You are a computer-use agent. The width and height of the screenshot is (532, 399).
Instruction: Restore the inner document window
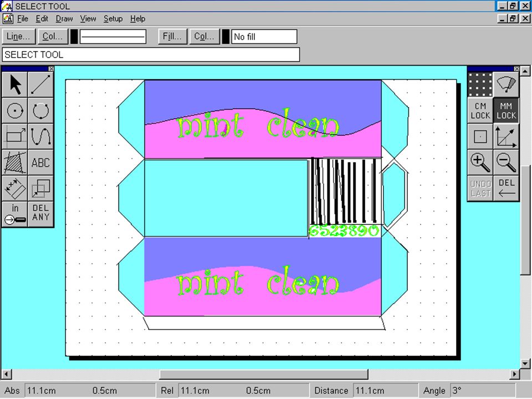click(x=512, y=18)
